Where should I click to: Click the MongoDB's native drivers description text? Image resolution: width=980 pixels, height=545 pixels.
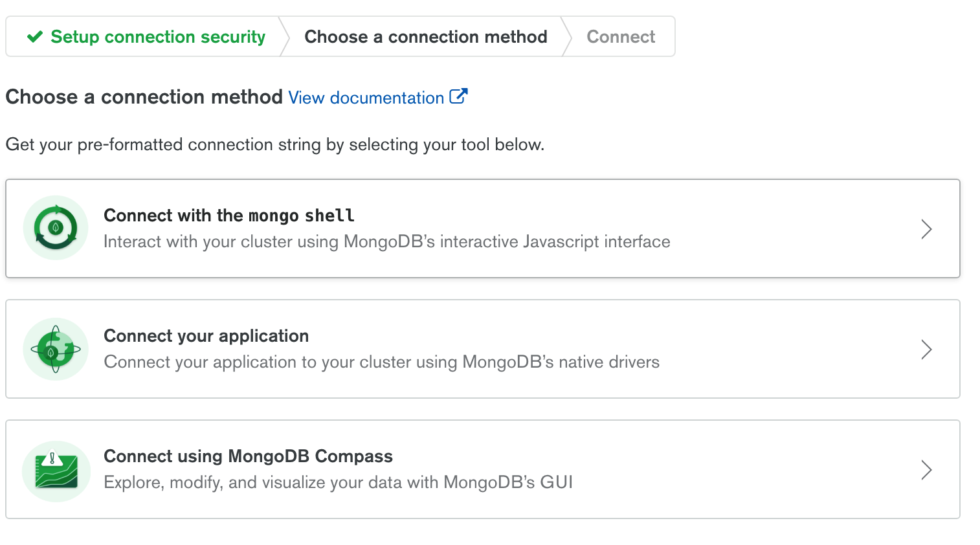click(x=382, y=362)
